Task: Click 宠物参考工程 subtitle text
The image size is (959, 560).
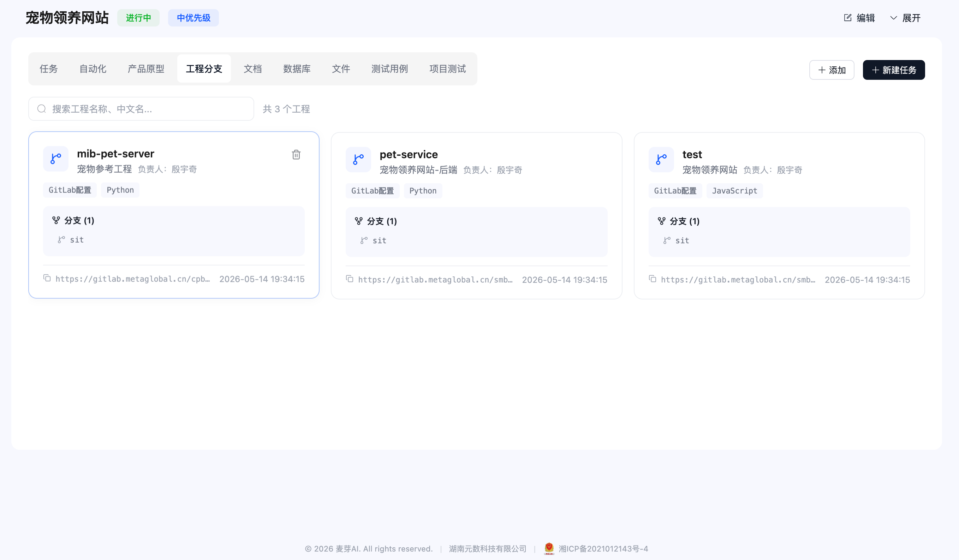Action: [104, 169]
